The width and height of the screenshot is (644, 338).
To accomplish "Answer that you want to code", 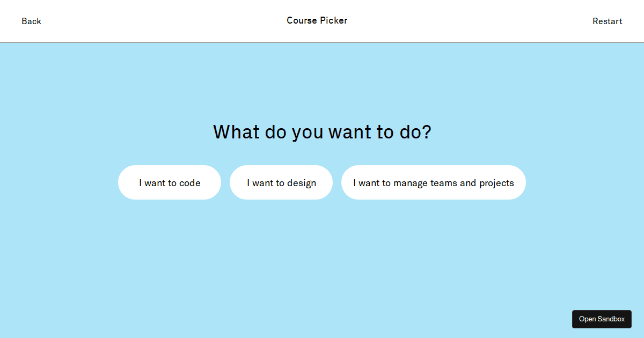I will point(170,182).
